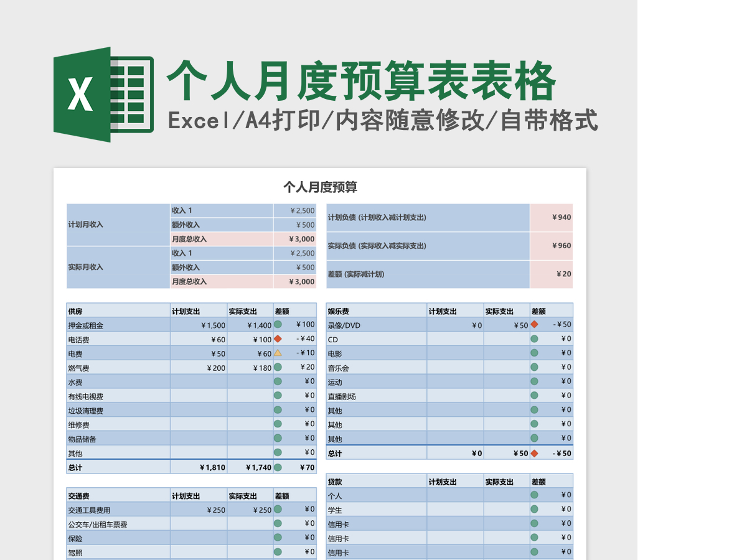
Task: Select the 供房 table header cell
Action: coord(118,310)
